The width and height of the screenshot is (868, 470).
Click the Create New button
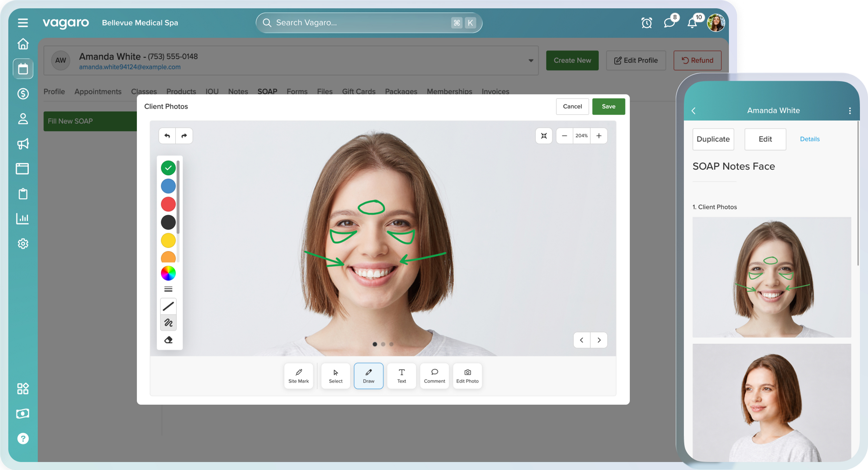(573, 61)
